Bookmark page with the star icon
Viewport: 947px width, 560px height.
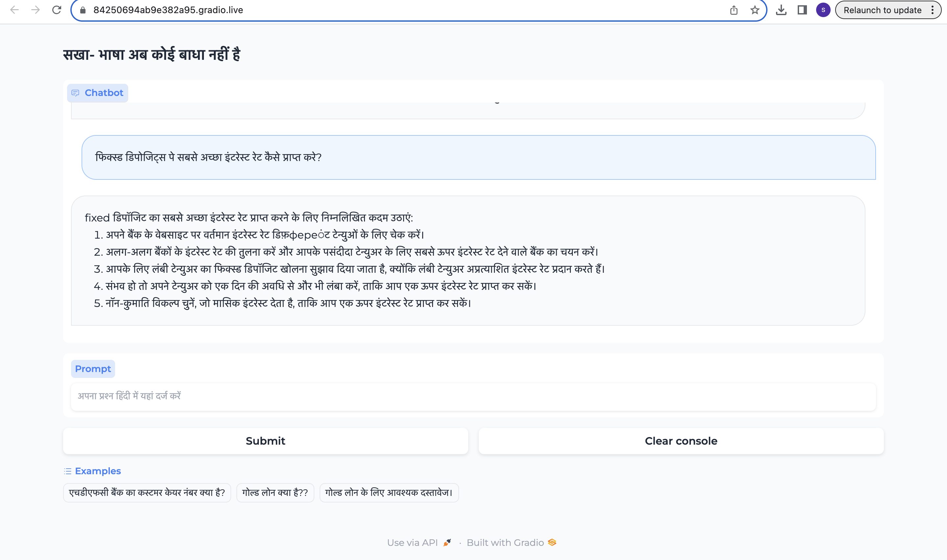[x=755, y=10]
